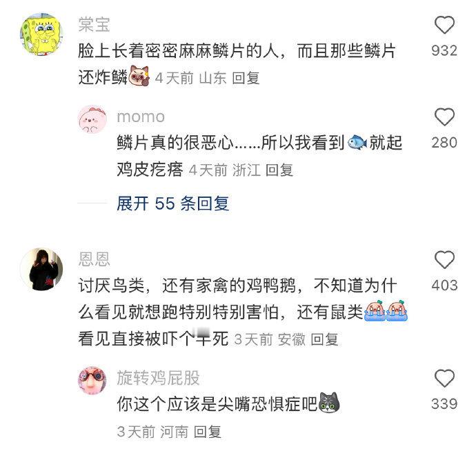Tap the fish emoji in momo's reply
This screenshot has height=451, width=476.
[x=357, y=142]
